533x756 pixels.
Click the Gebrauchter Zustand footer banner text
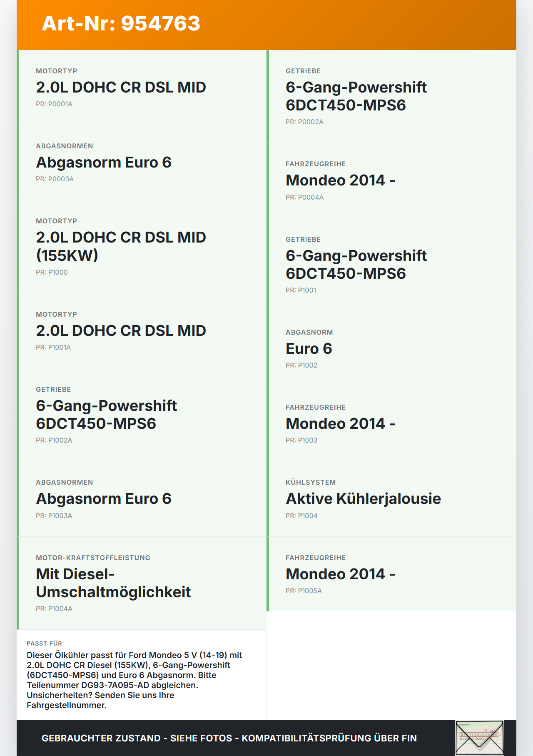pyautogui.click(x=229, y=738)
